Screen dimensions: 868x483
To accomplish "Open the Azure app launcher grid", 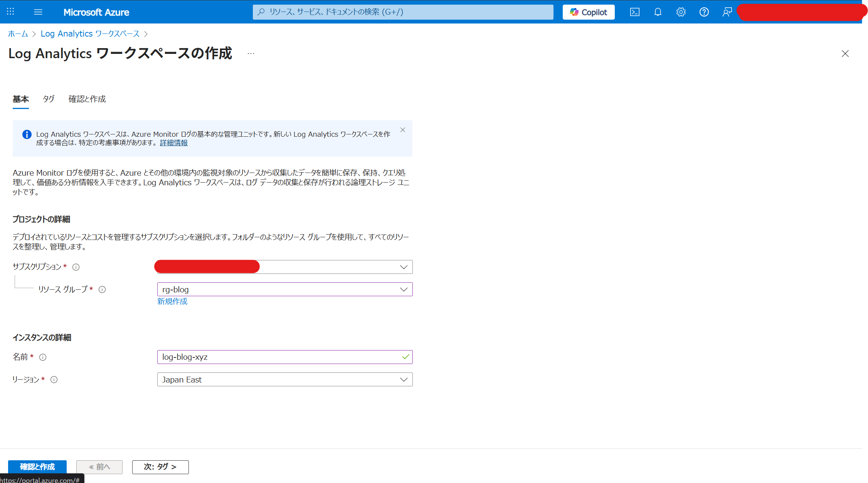I will pyautogui.click(x=10, y=12).
